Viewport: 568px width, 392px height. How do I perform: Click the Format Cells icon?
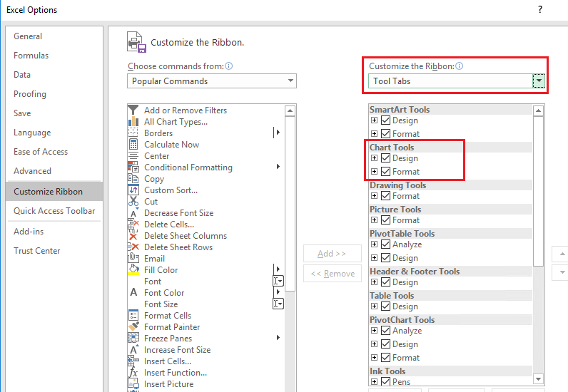coord(133,316)
